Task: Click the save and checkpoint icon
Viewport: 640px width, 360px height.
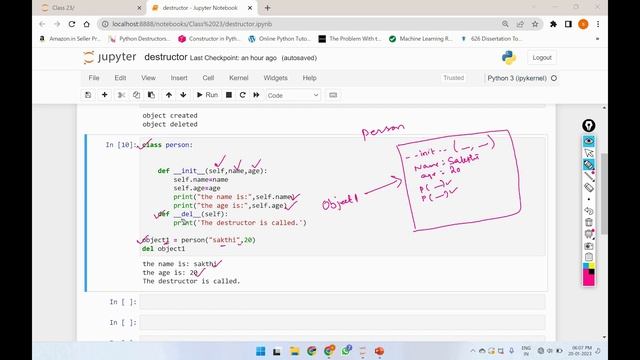Action: click(x=88, y=95)
